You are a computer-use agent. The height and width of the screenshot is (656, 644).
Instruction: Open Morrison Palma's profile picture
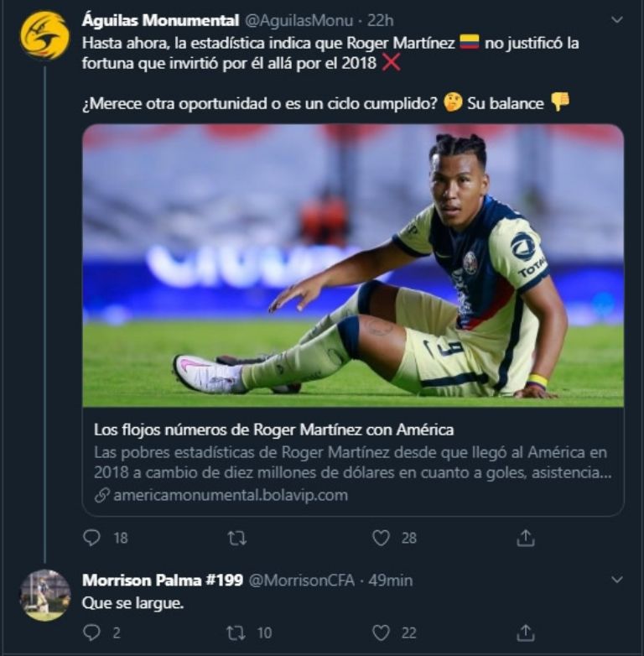click(x=44, y=595)
